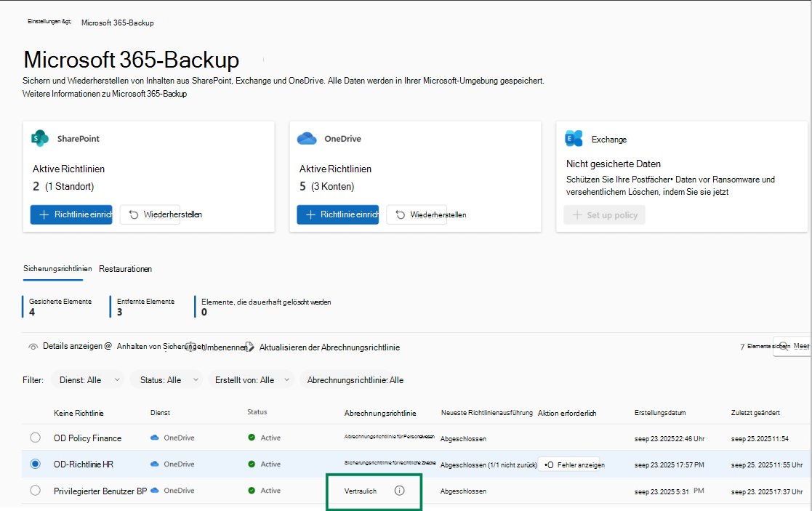Click Wiederherstellen in the OneDrive card

417,214
